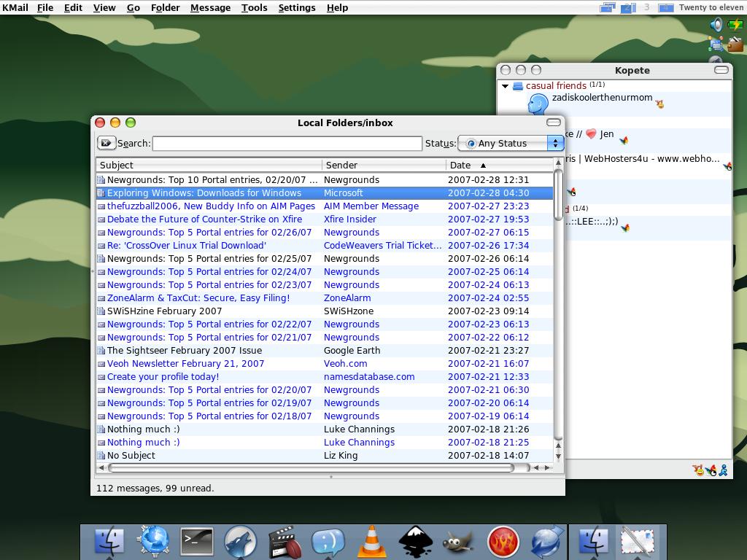747x560 pixels.
Task: Focus the Search input field
Action: 287,144
